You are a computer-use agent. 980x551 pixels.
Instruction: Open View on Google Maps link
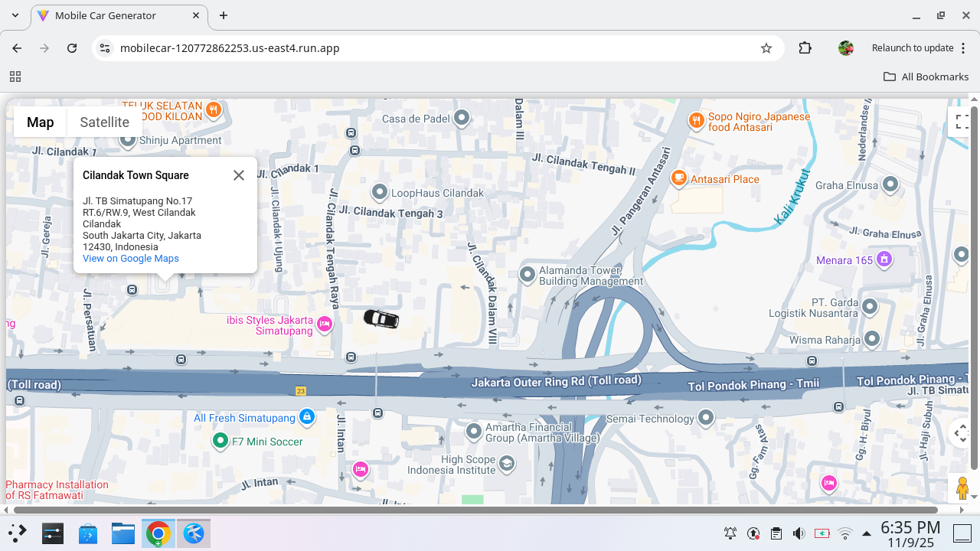coord(131,259)
